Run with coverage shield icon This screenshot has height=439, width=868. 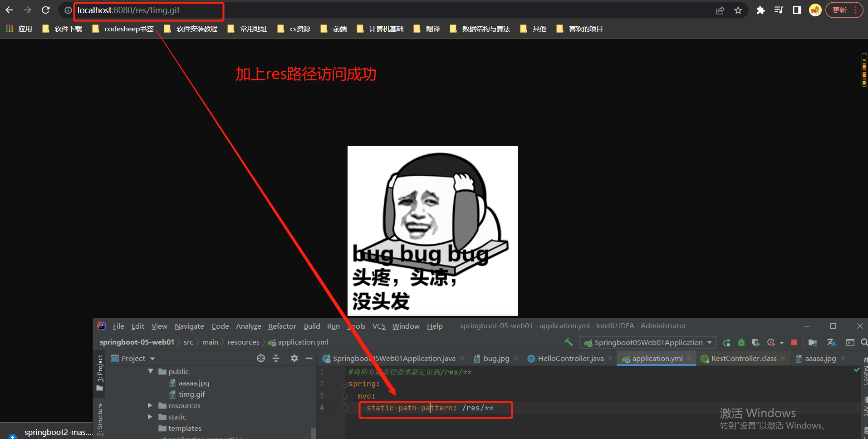(x=755, y=342)
